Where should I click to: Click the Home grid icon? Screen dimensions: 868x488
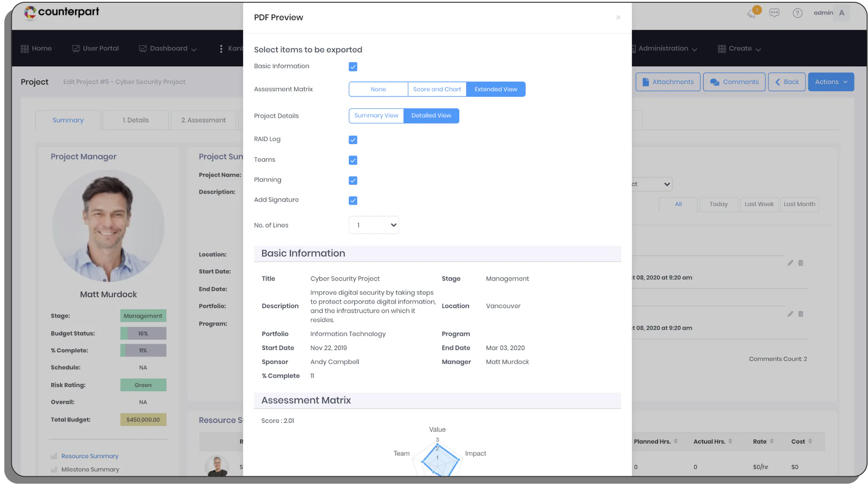point(25,49)
